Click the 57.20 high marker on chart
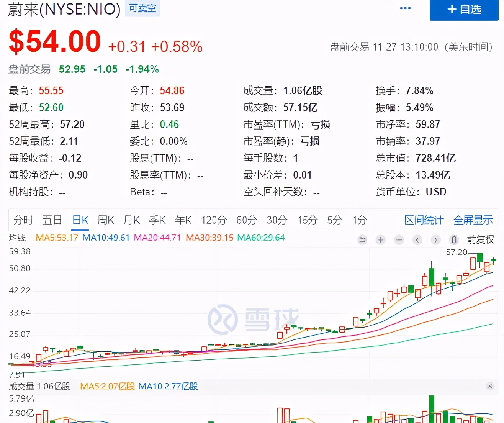Viewport: 504px width, 423px height. pyautogui.click(x=457, y=252)
